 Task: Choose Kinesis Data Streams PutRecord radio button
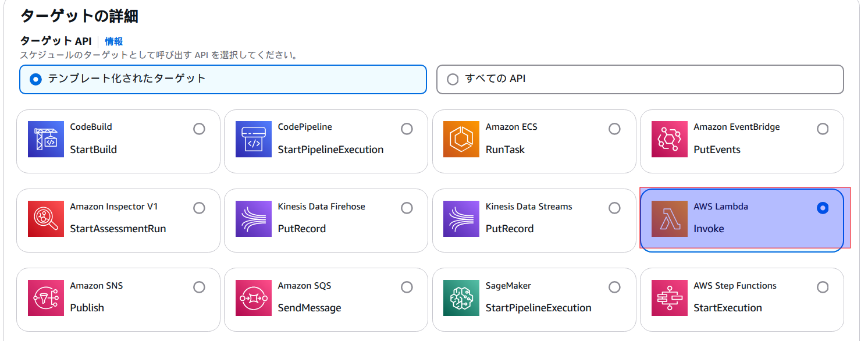614,208
